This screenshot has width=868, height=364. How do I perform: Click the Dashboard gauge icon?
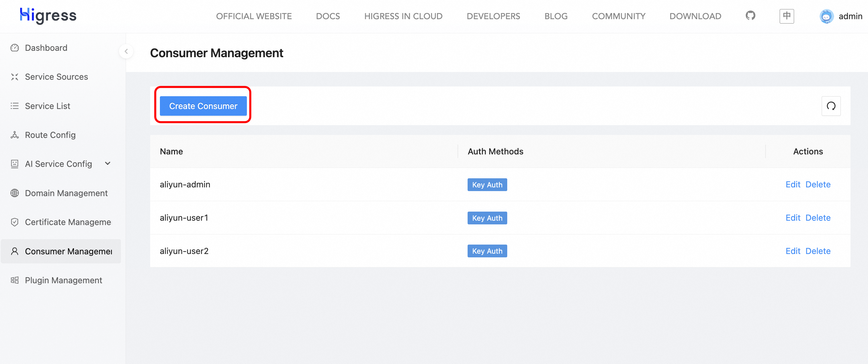point(14,48)
